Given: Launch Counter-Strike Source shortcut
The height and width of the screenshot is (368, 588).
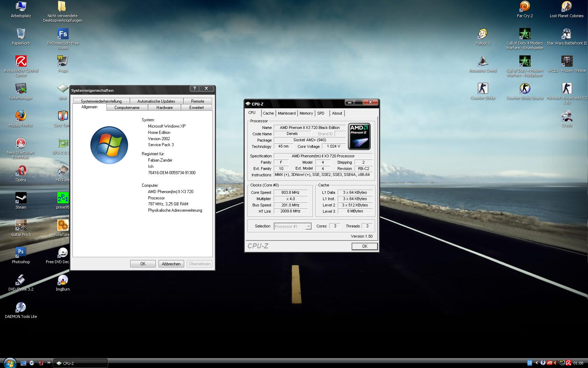Looking at the screenshot, I should [525, 91].
